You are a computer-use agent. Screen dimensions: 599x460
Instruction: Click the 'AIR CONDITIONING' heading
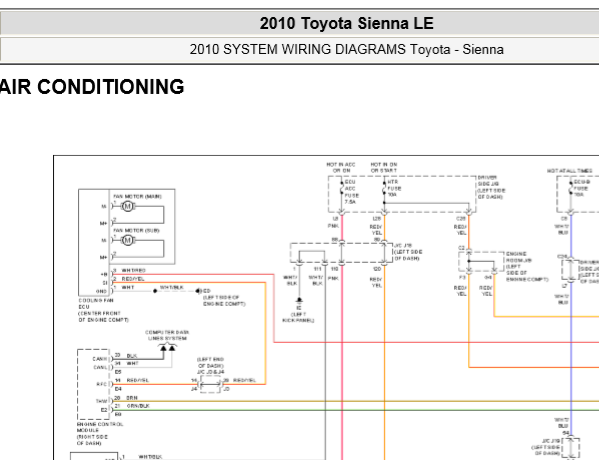92,87
